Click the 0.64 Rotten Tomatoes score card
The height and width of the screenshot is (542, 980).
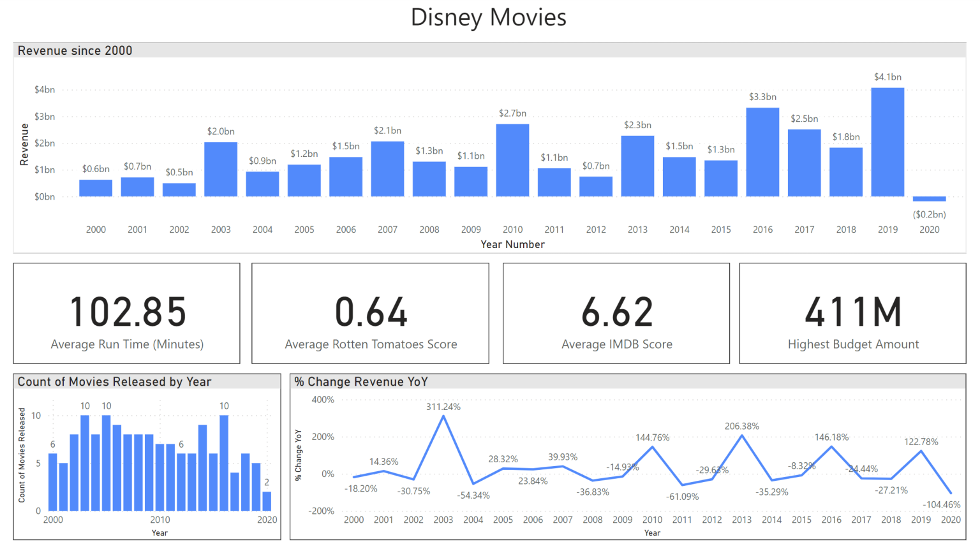(x=370, y=312)
